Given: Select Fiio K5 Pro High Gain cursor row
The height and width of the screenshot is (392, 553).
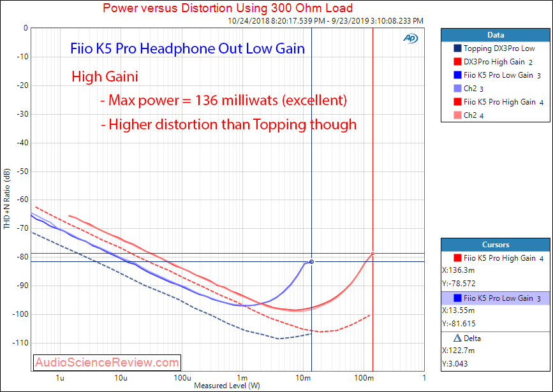Looking at the screenshot, I should (495, 258).
